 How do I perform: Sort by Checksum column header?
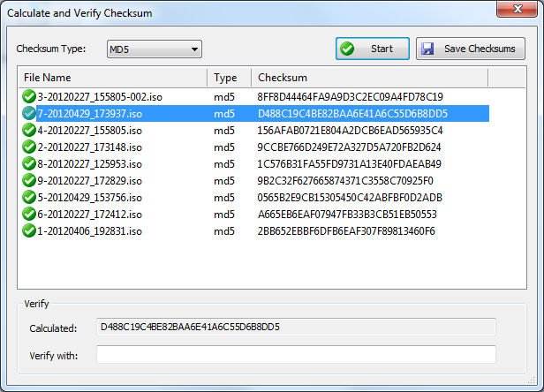[x=370, y=78]
